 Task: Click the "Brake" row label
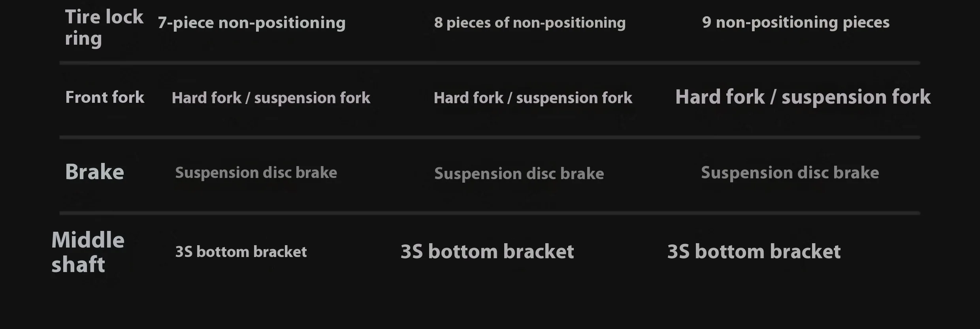pos(94,172)
